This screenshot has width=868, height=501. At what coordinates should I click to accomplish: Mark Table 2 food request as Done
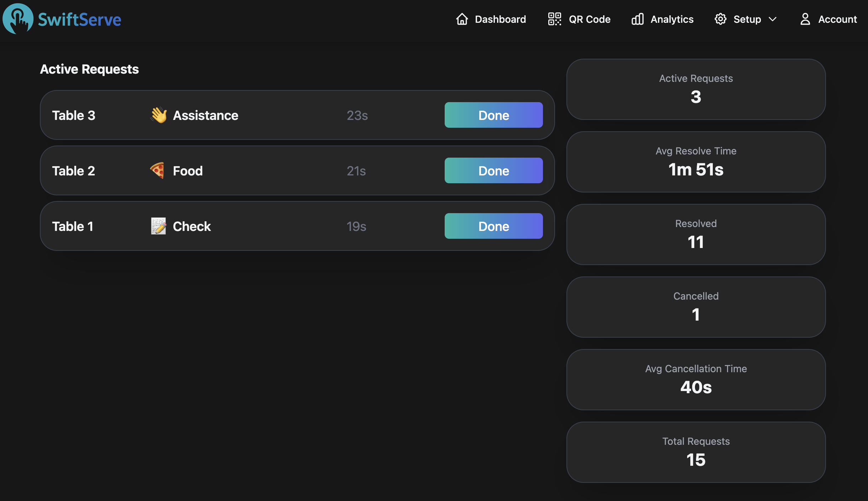pos(493,170)
